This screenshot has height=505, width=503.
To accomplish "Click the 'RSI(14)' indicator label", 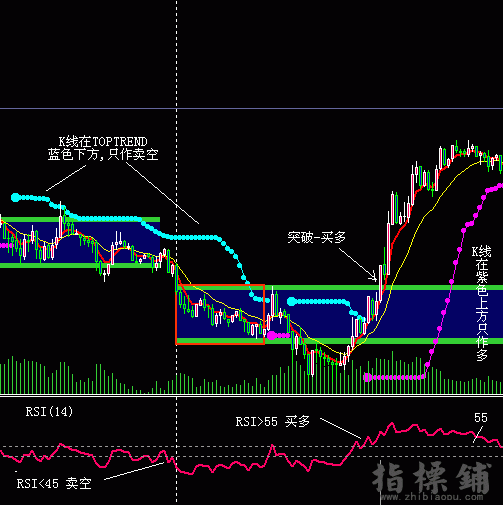I will point(49,412).
